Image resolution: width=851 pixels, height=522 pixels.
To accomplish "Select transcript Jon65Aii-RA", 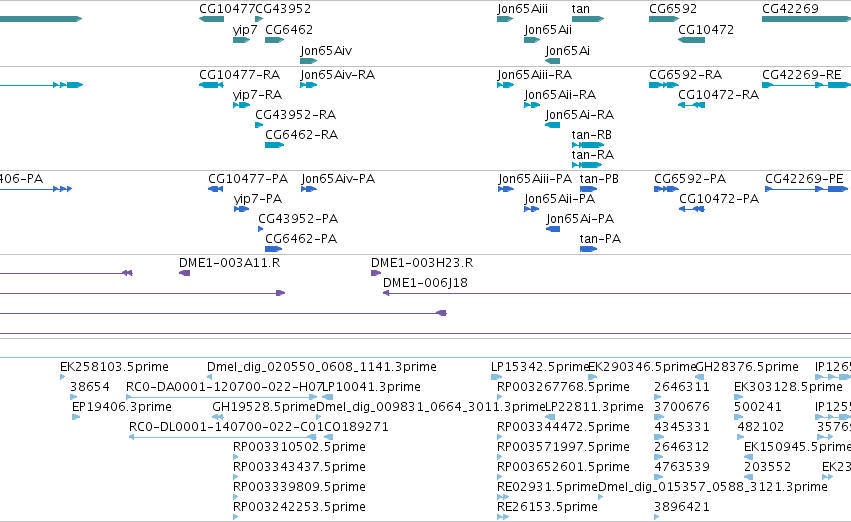I will pos(560,95).
